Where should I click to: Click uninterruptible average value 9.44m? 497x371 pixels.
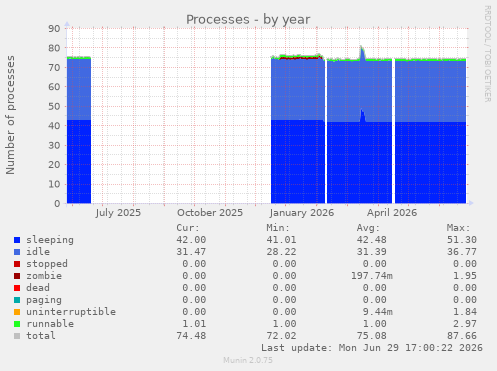point(378,312)
